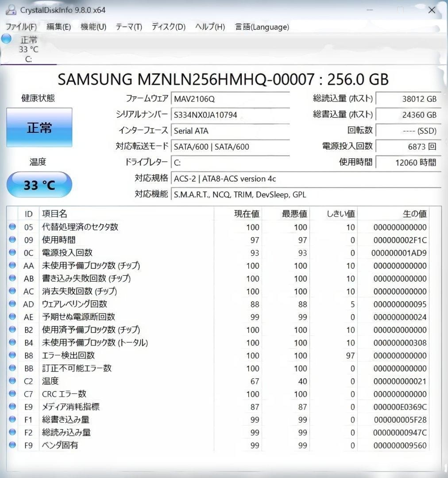This screenshot has width=448, height=478.
Task: Click the drive letter field C:
Action: 230,162
